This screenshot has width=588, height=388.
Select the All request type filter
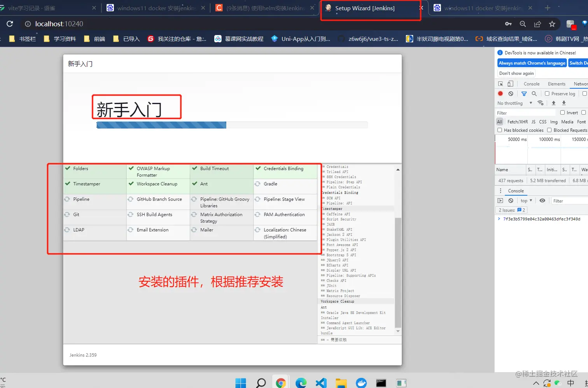click(500, 122)
